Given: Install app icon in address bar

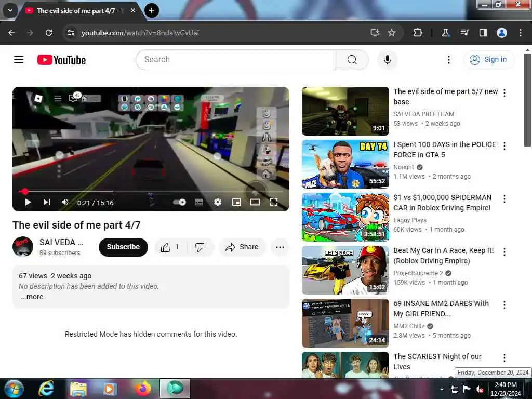Looking at the screenshot, I should (x=375, y=33).
